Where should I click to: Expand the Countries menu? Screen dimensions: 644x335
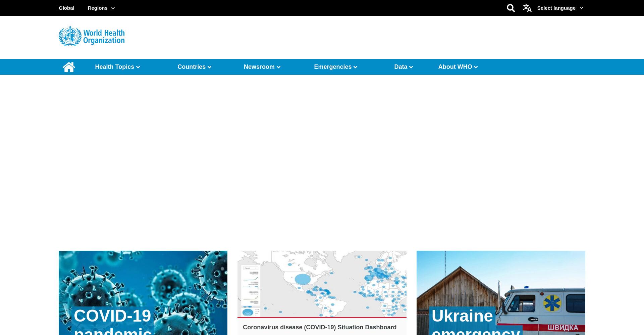click(195, 67)
